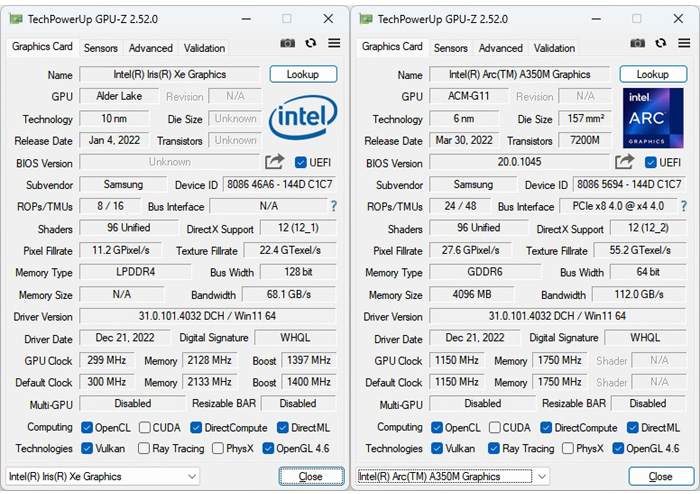Click Device ID value 8086 46A6 - 144D C1C7

coord(279,184)
